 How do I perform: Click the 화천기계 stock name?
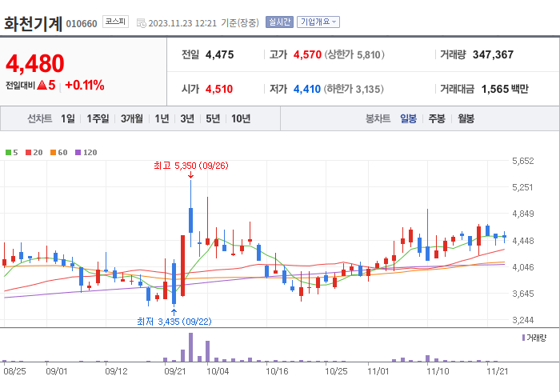(33, 23)
